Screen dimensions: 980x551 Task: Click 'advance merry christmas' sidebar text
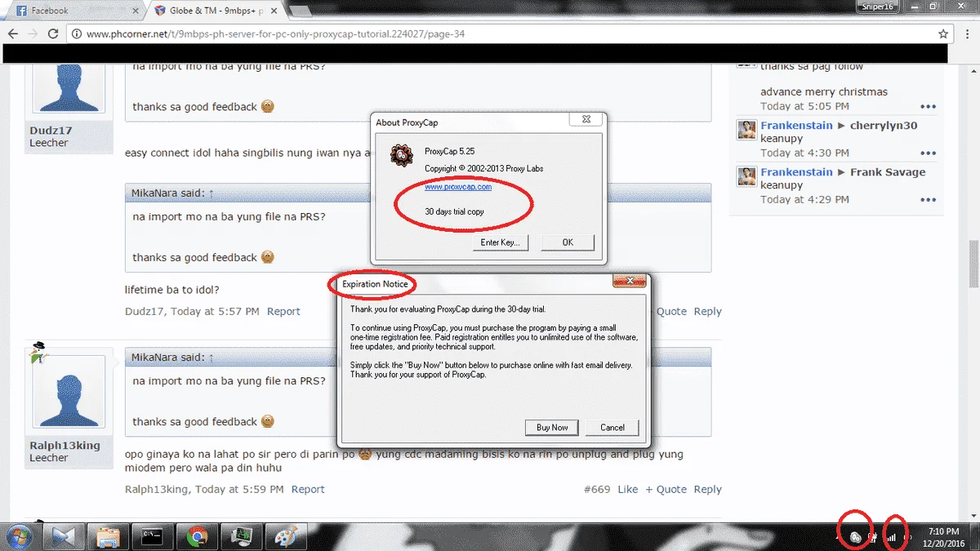pyautogui.click(x=824, y=92)
